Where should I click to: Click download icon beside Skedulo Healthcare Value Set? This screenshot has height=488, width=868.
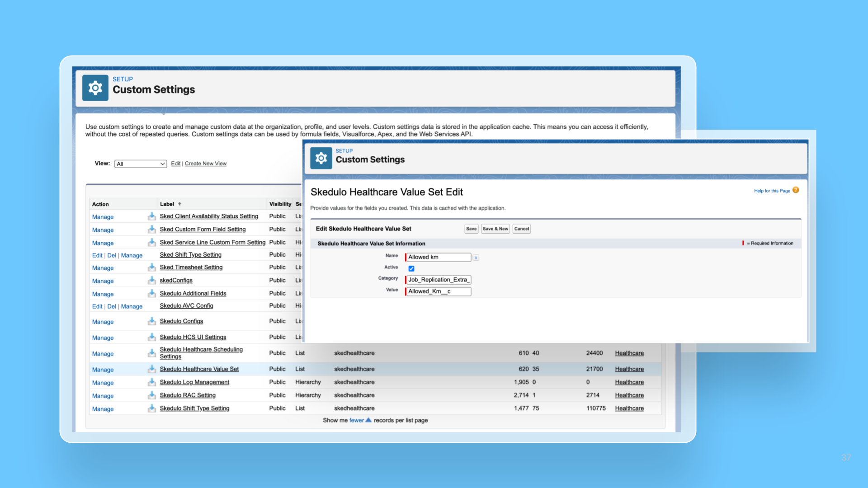152,369
